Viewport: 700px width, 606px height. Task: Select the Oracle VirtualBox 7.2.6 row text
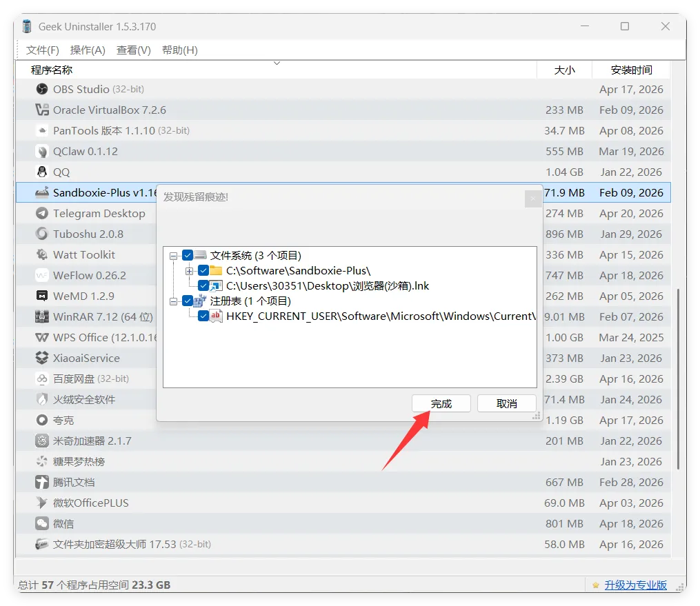coord(110,110)
